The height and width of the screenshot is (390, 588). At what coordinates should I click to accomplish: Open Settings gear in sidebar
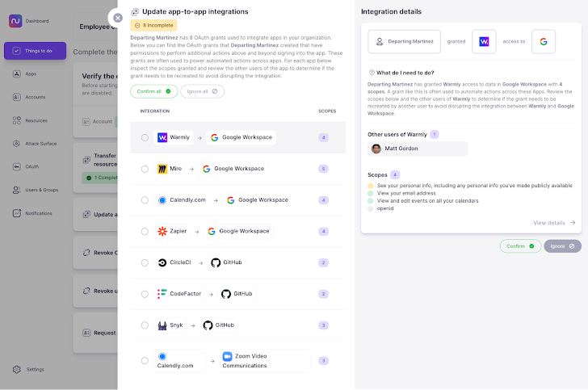click(x=17, y=369)
